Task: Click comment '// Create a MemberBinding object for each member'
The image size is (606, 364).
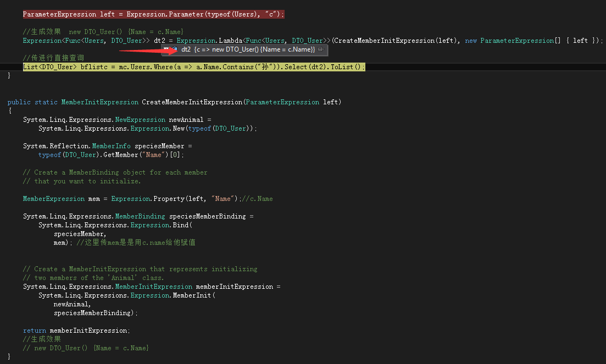Action: point(115,172)
